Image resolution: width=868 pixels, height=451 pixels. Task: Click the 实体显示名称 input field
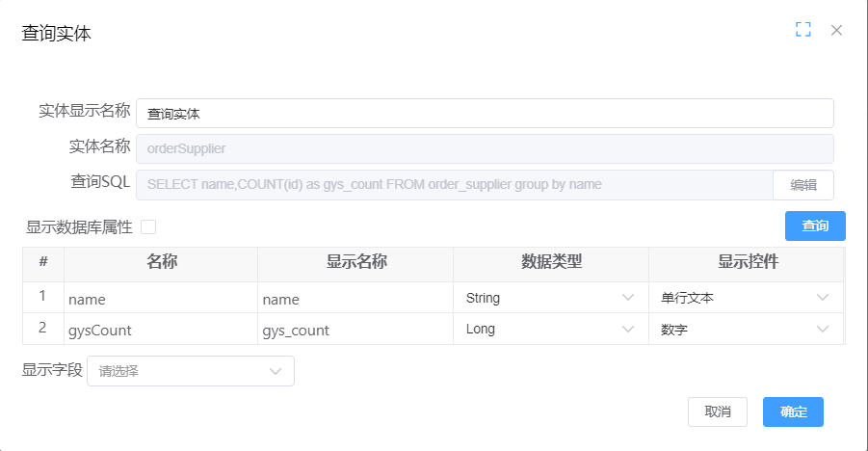point(485,114)
